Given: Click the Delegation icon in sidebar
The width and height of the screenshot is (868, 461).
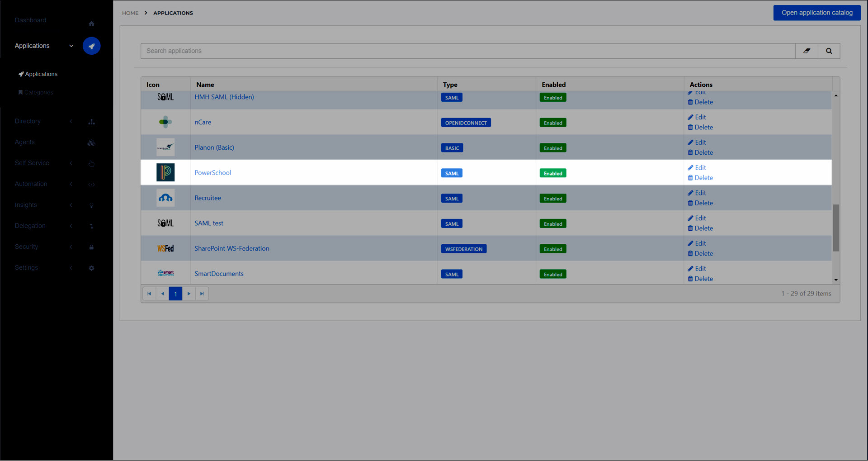Looking at the screenshot, I should coord(91,226).
